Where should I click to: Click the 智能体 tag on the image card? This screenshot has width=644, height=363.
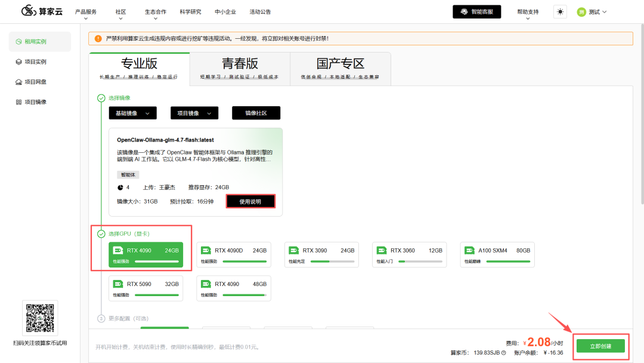[x=128, y=175]
